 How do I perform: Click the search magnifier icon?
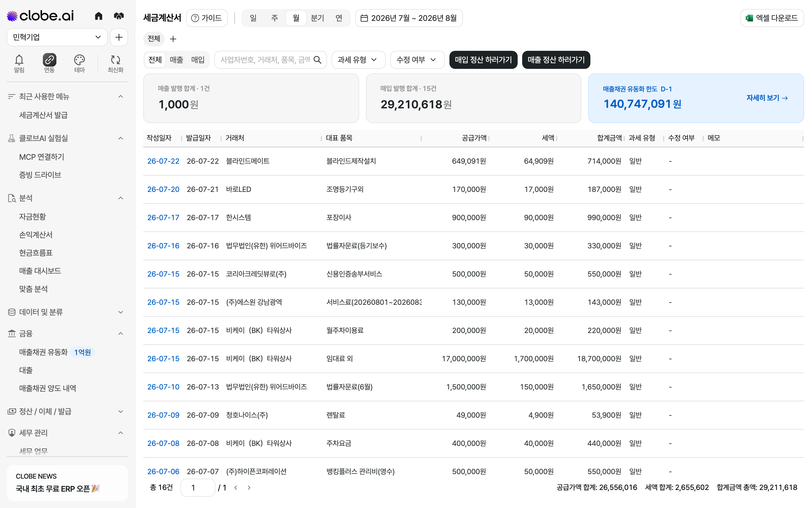[317, 60]
